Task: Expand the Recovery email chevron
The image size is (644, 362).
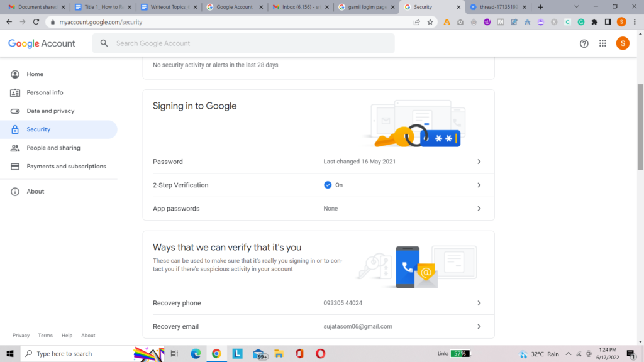Action: tap(479, 326)
